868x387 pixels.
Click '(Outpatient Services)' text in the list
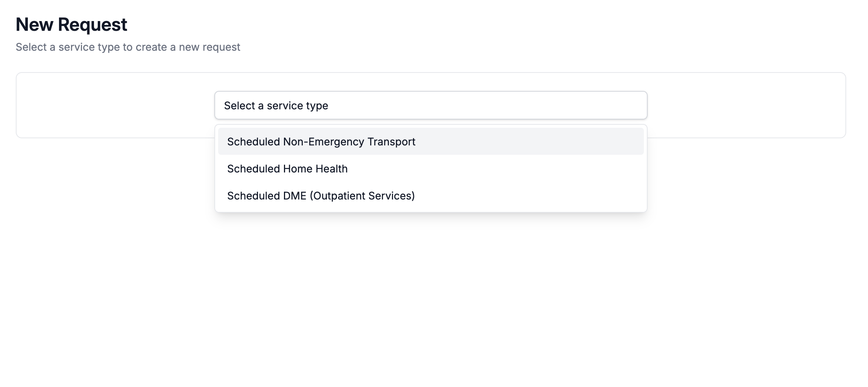point(362,196)
